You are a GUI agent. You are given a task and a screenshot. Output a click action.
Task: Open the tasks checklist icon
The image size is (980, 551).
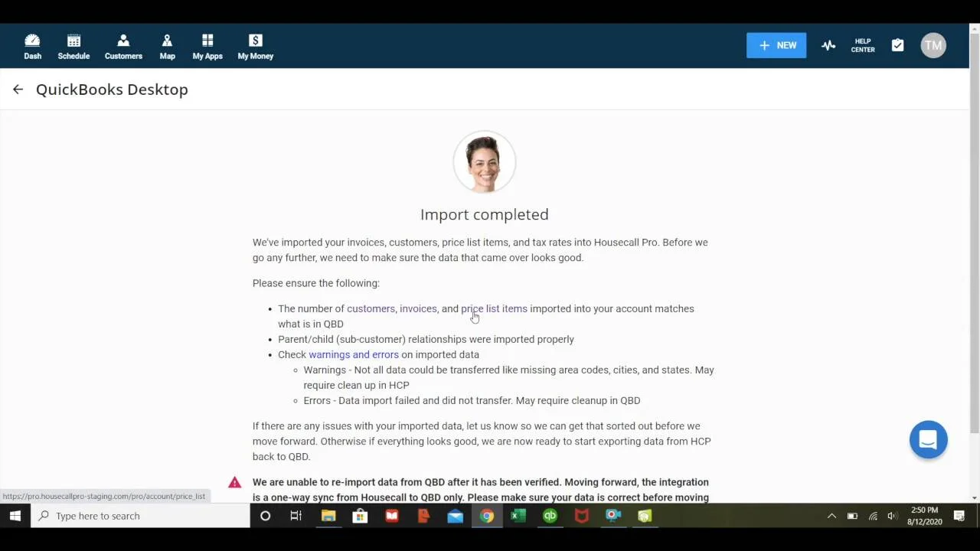pyautogui.click(x=897, y=45)
